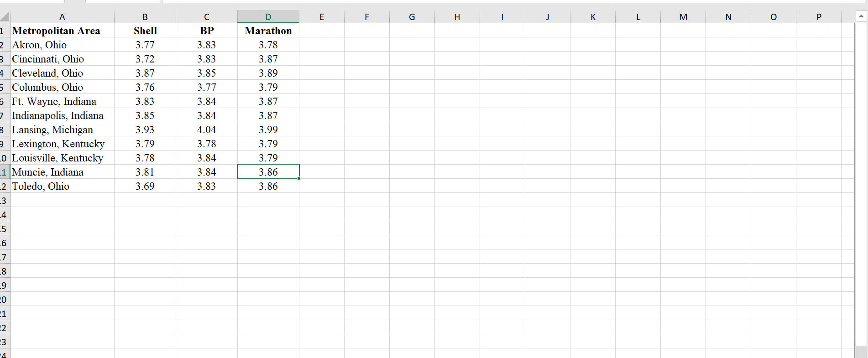Select column K header
868x358 pixels.
593,17
